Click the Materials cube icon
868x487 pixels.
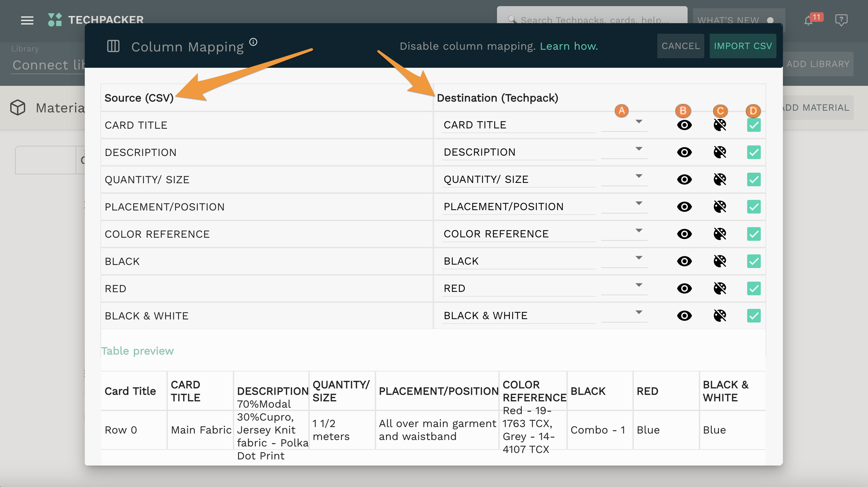[x=18, y=108]
